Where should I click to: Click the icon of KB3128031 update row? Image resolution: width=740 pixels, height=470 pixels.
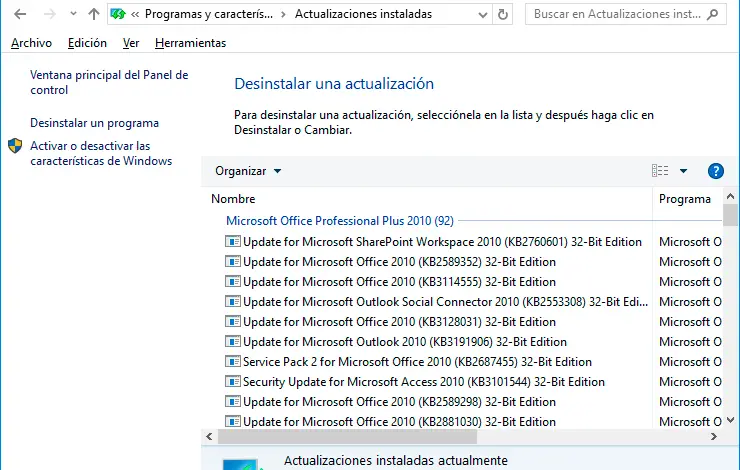pos(233,322)
